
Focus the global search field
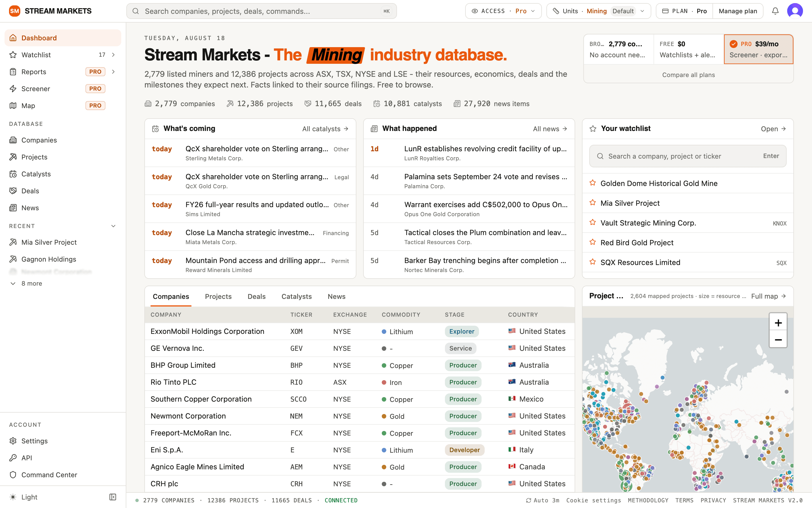pyautogui.click(x=261, y=11)
